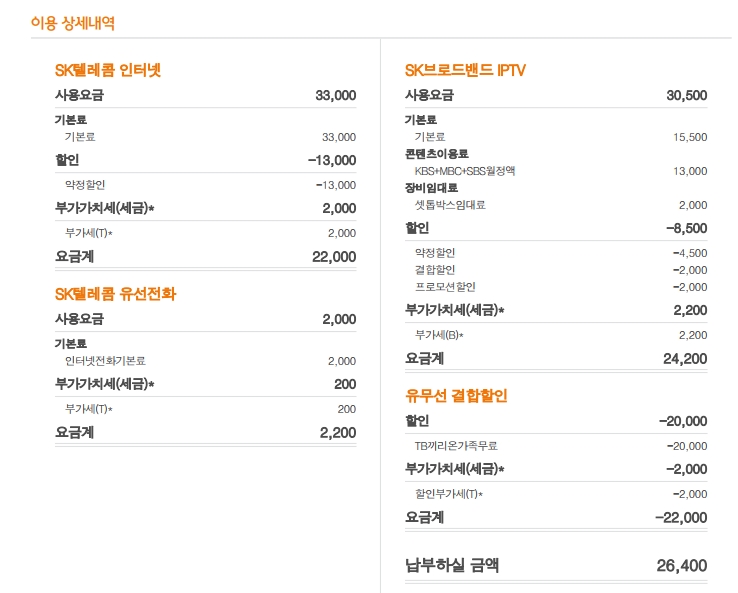Image resolution: width=738 pixels, height=593 pixels.
Task: Select the TB끼리온가족무료 discount item
Action: [456, 446]
